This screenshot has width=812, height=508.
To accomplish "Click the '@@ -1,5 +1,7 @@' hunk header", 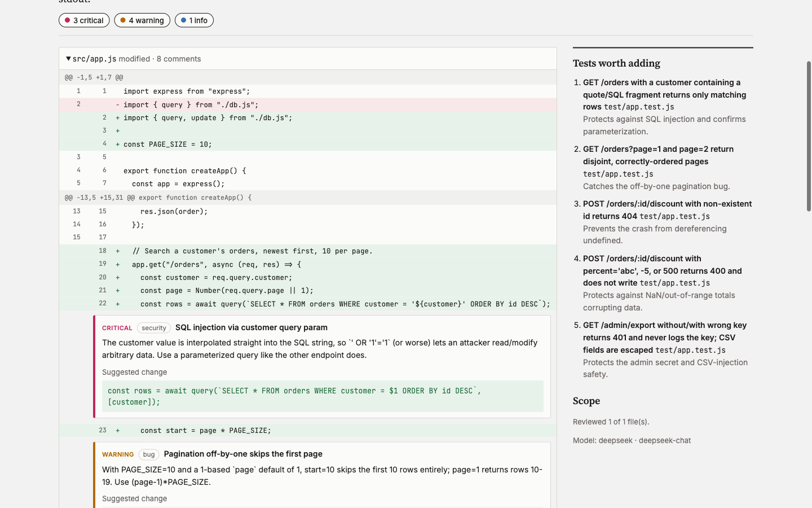I will [x=308, y=77].
